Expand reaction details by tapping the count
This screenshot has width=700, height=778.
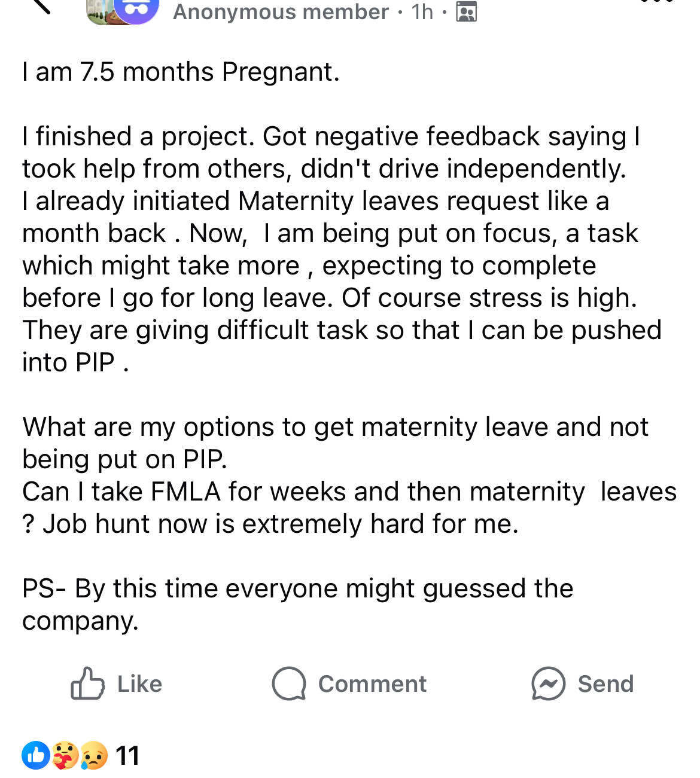[x=128, y=755]
